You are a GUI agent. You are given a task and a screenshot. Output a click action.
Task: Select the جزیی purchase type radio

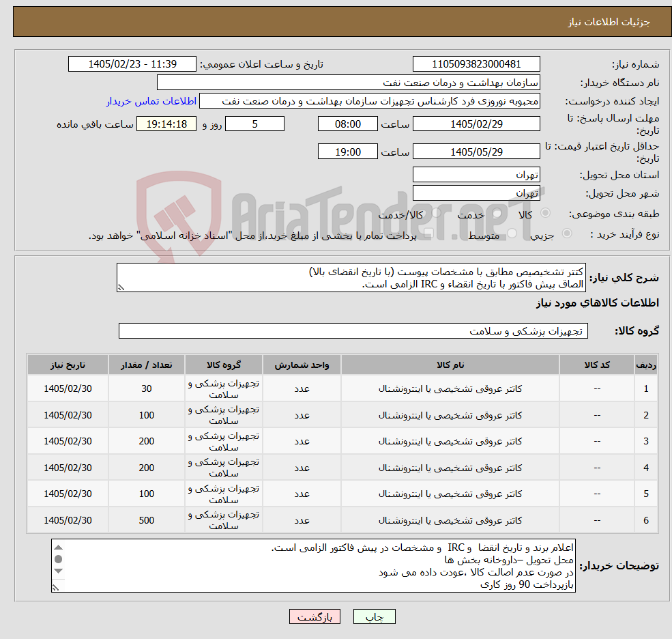coord(566,233)
